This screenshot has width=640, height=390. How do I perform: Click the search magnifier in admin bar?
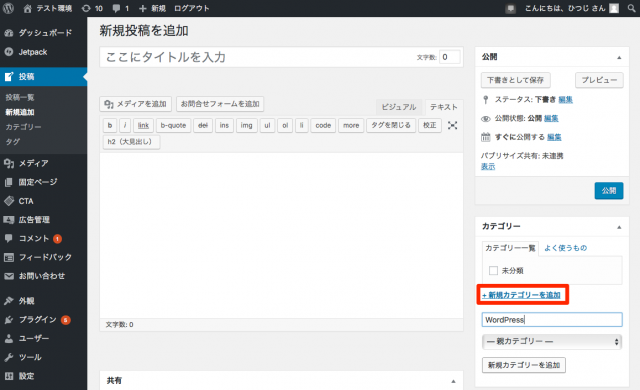(x=631, y=8)
